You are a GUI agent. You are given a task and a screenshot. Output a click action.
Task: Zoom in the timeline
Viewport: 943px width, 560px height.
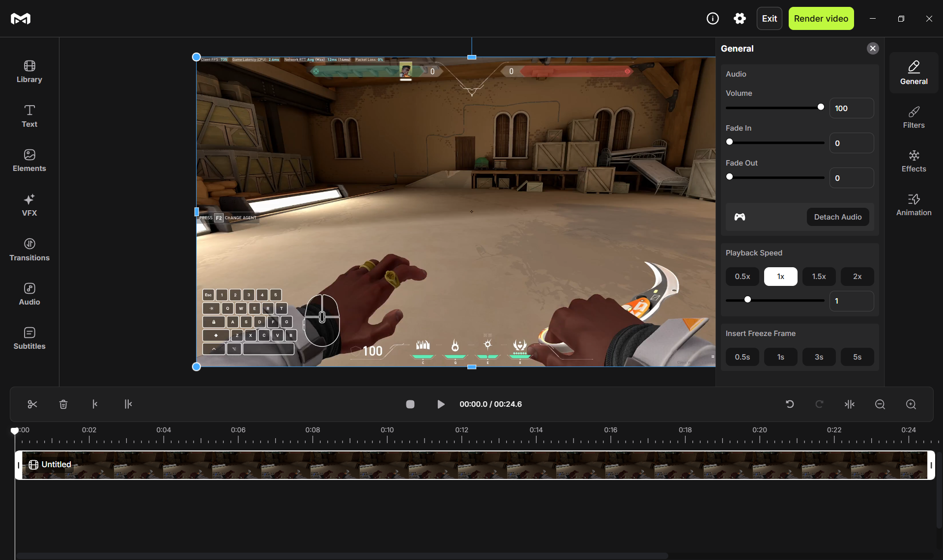911,404
